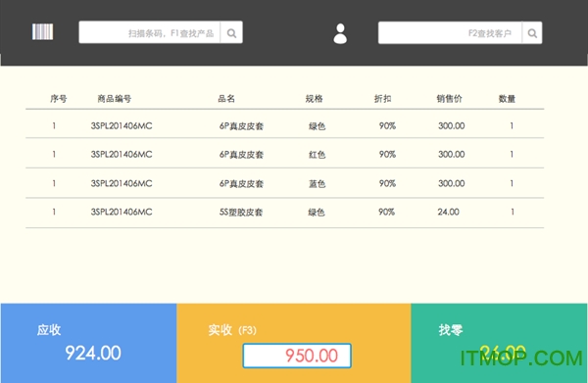Click quantity 1 in the 5S塑胶皮套 row

513,213
